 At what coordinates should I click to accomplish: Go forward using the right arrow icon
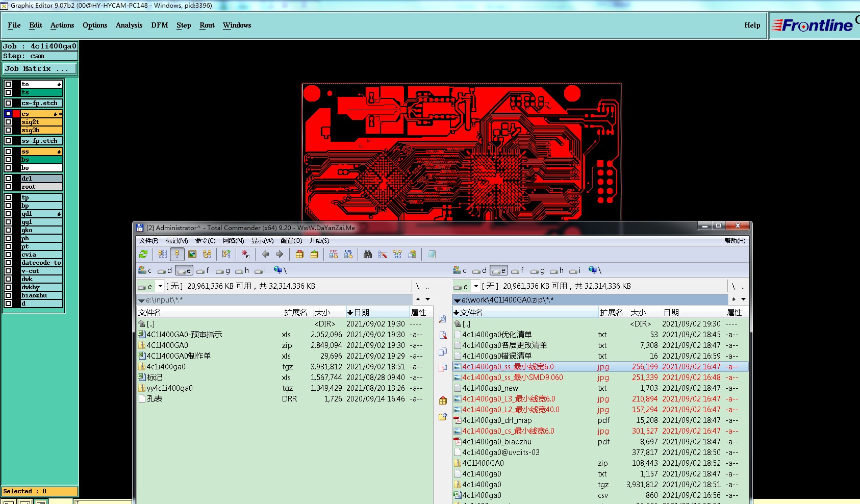(280, 254)
